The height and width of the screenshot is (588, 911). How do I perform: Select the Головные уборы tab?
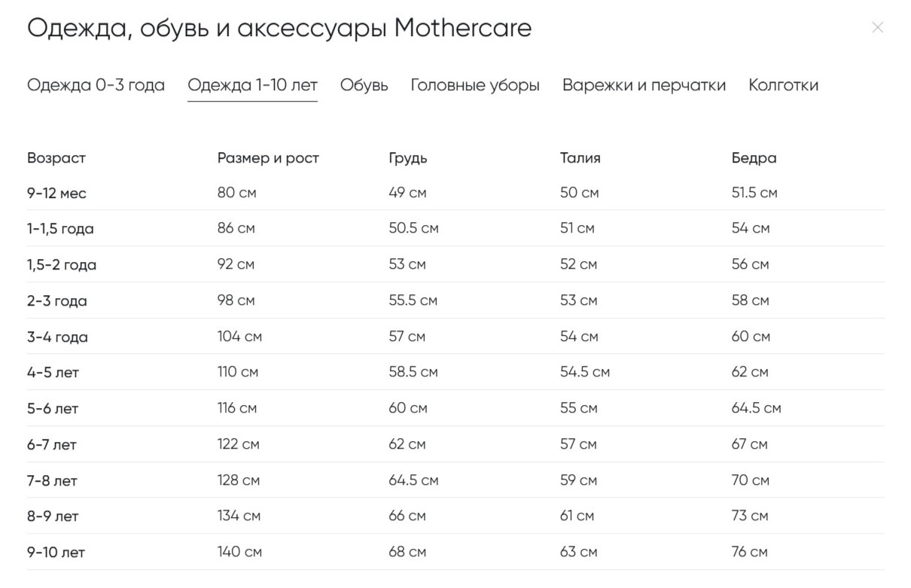[x=474, y=85]
